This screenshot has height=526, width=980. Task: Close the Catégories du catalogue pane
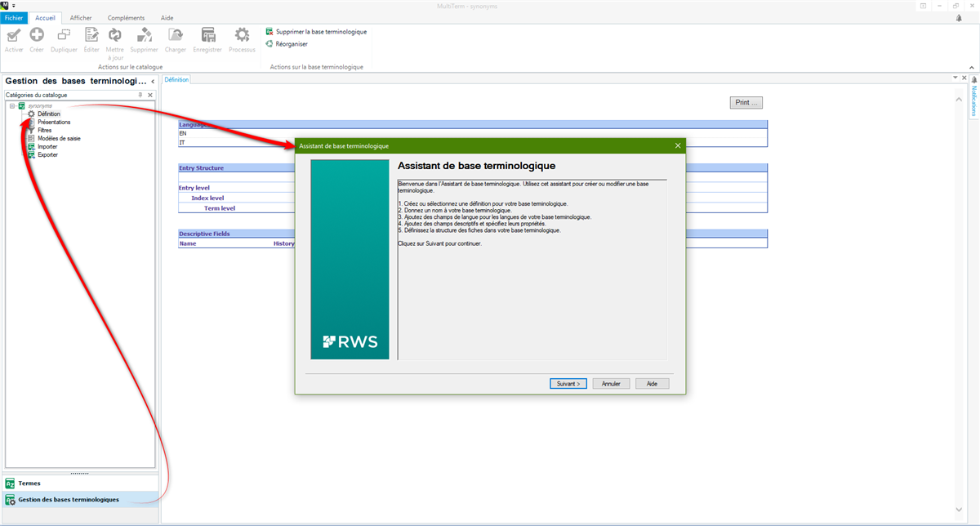click(149, 95)
